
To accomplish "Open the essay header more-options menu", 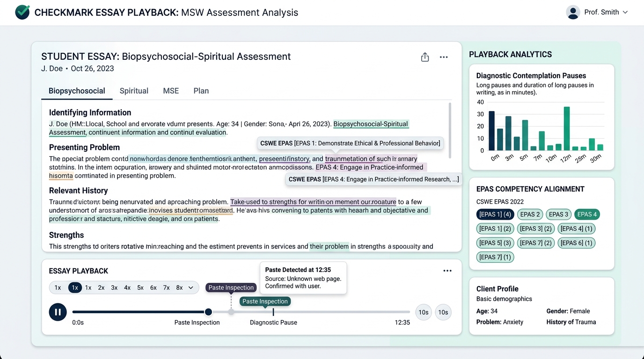I will tap(444, 57).
